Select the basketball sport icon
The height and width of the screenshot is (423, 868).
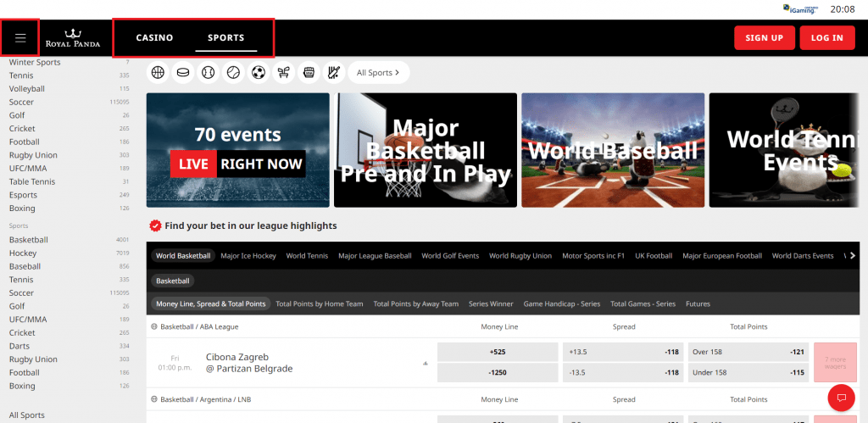click(158, 73)
